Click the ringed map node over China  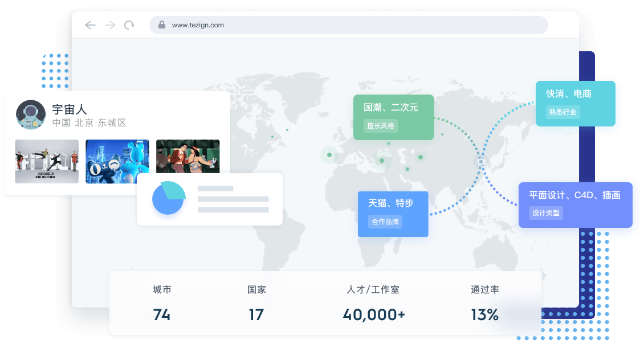[481, 162]
